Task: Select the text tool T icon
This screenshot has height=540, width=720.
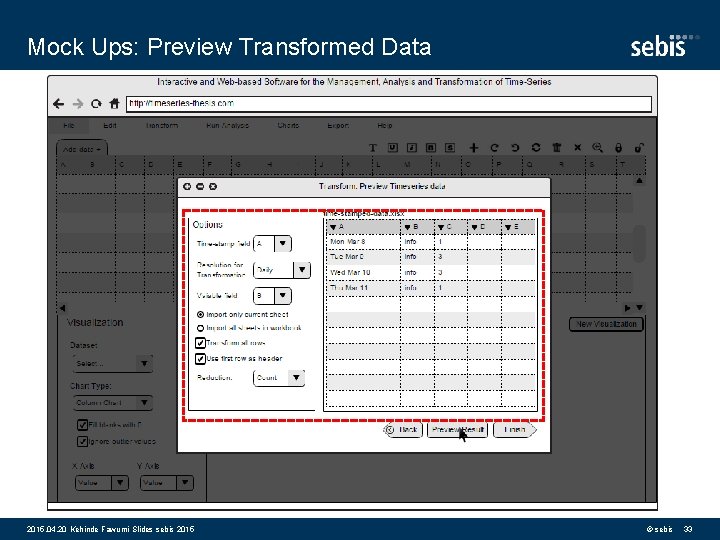Action: (373, 148)
